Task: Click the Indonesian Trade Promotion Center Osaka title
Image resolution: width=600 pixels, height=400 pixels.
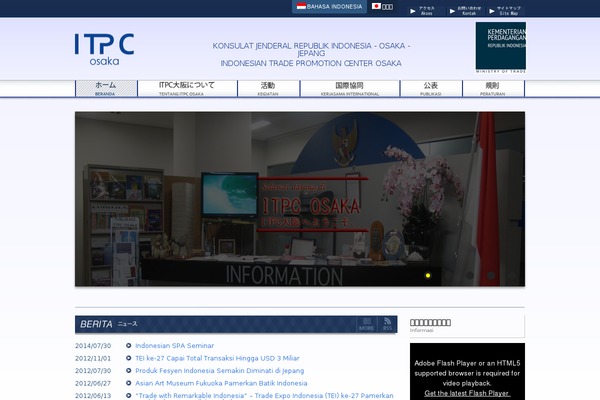Action: [x=311, y=63]
